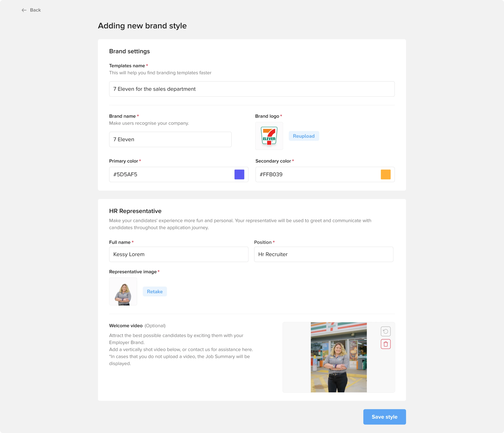Screen dimensions: 504x433
Task: Open the representative image thumbnail
Action: [123, 291]
